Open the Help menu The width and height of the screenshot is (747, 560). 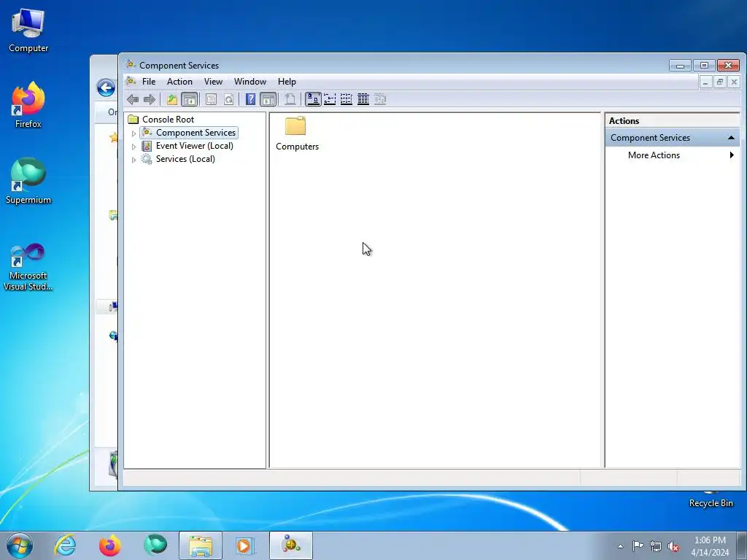click(x=287, y=82)
